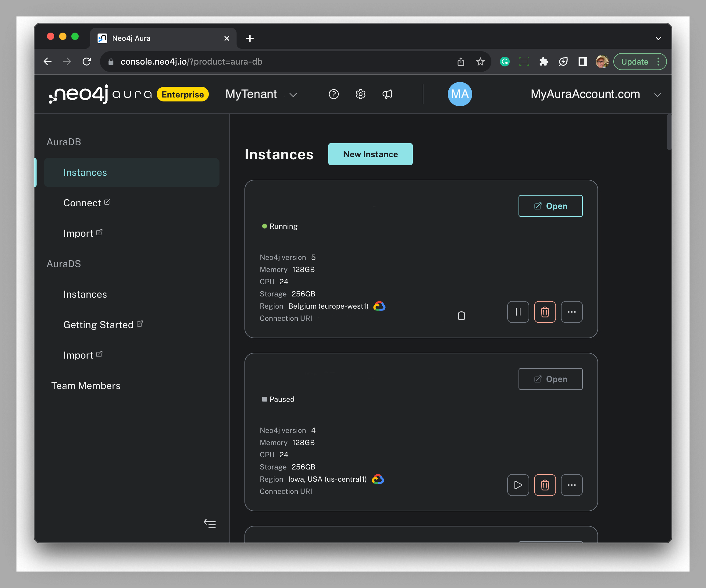706x588 pixels.
Task: Open AuraDS Import in sidebar
Action: pos(83,355)
